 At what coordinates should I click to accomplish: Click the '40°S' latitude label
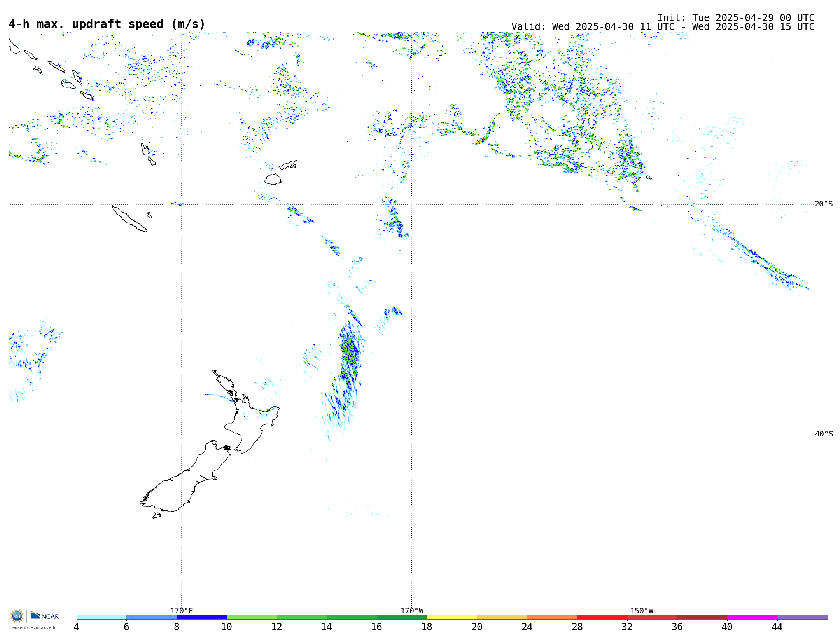point(824,434)
